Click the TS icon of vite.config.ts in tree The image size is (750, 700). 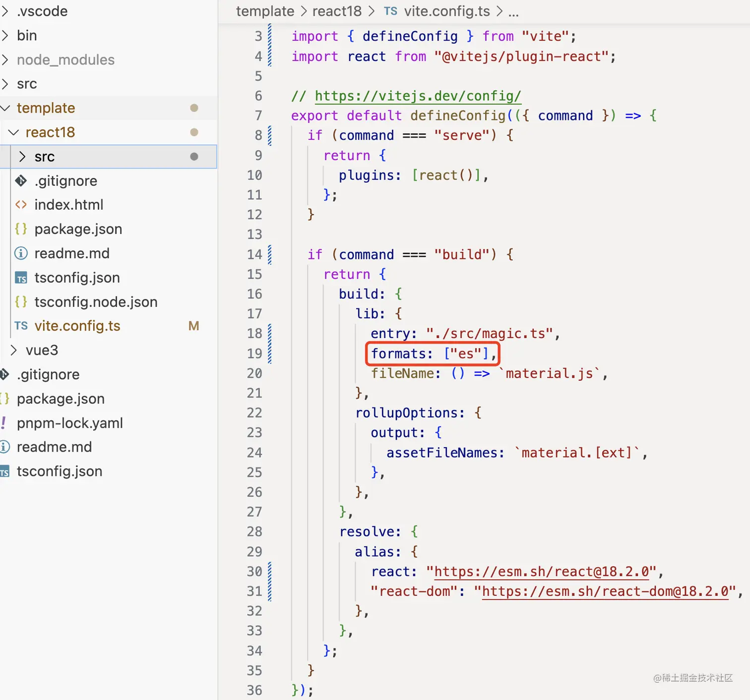[x=21, y=326]
